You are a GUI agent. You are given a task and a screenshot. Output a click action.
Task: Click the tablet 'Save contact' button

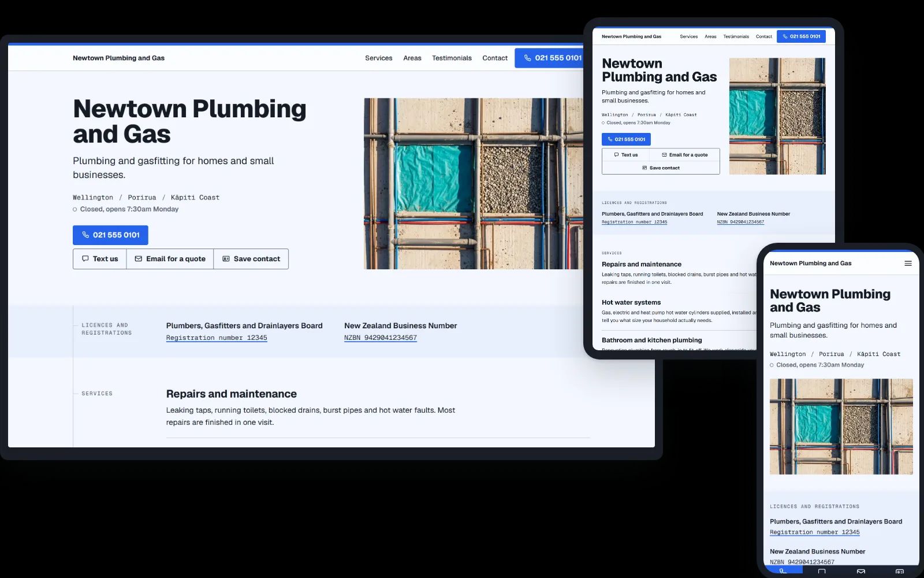coord(661,168)
